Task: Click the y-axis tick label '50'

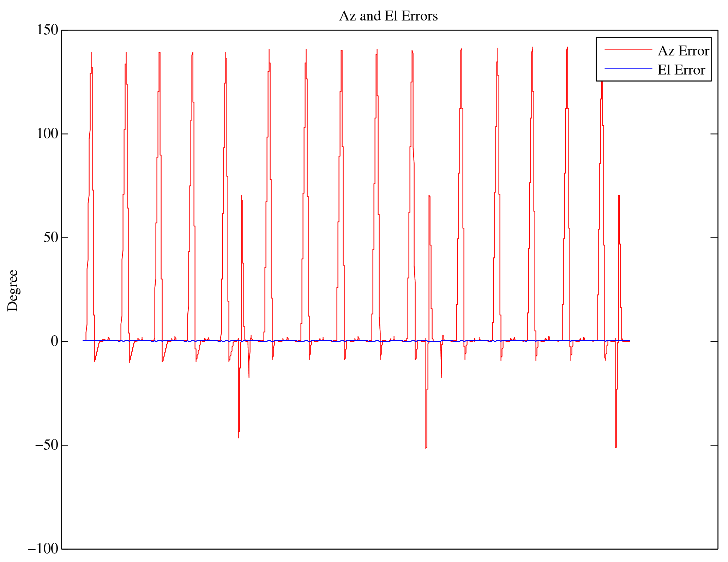Action: (x=51, y=238)
